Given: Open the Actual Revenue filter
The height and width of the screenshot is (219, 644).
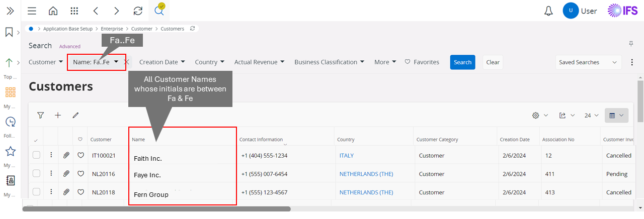Looking at the screenshot, I should pyautogui.click(x=260, y=62).
